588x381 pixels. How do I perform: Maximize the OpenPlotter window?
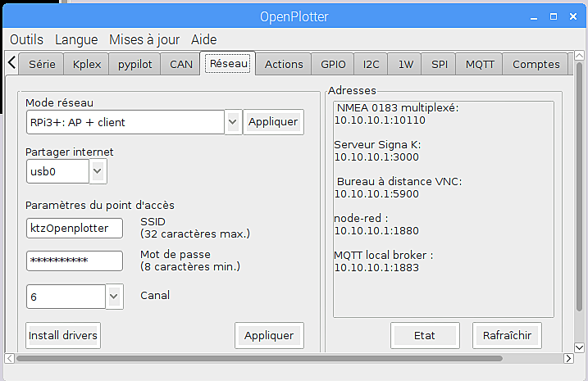tap(554, 16)
